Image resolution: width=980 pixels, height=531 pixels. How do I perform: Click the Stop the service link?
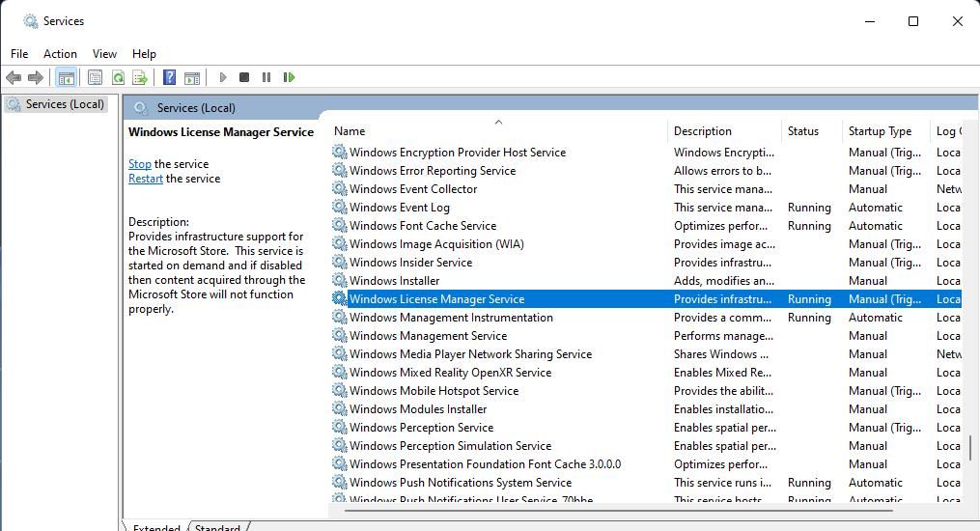tap(139, 164)
